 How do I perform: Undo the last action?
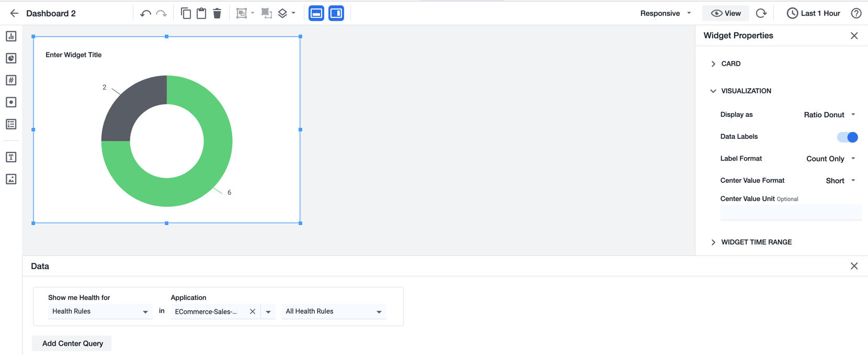click(145, 13)
